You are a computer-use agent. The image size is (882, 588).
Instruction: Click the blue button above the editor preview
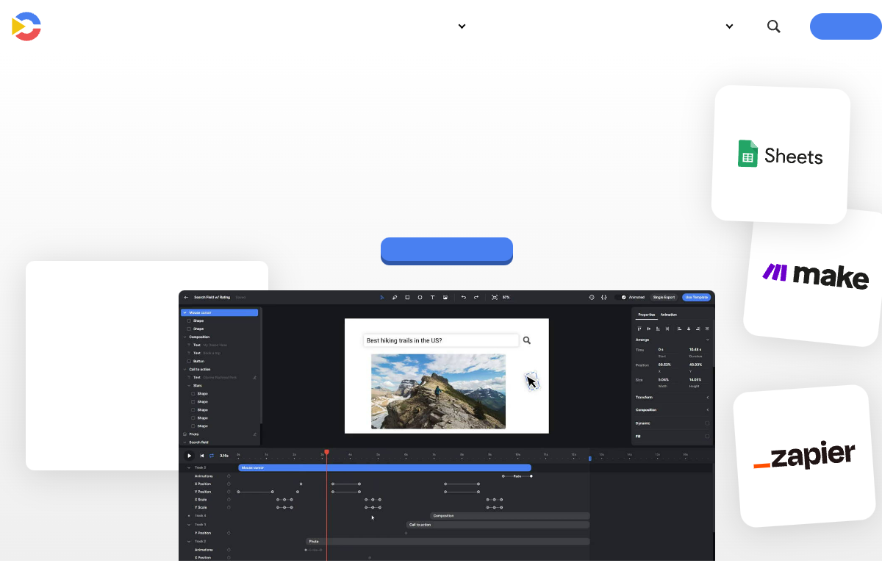pos(447,251)
